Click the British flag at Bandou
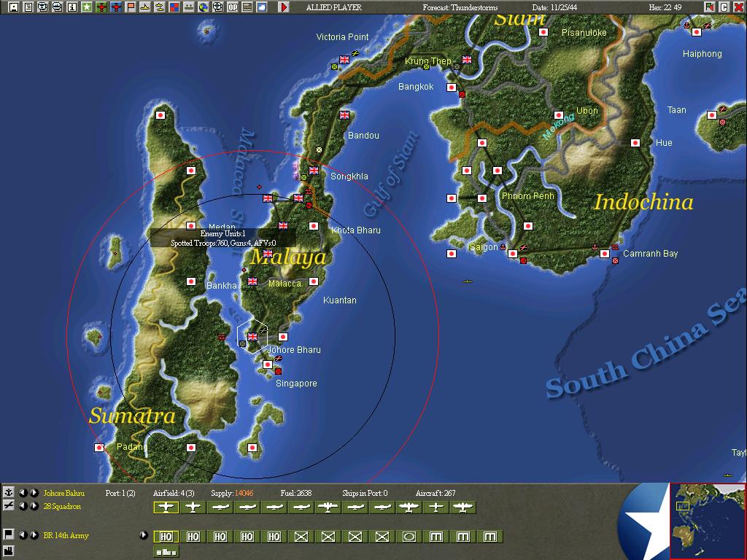The width and height of the screenshot is (747, 560). 344,114
